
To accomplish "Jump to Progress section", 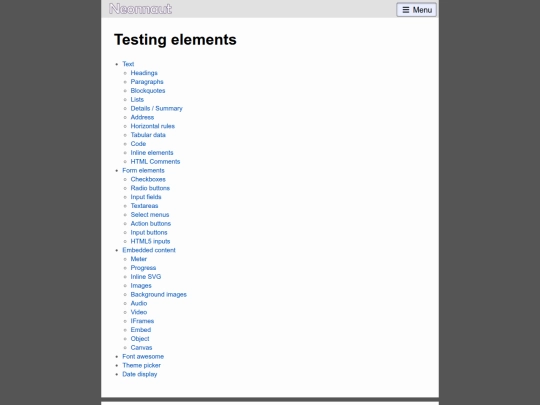I will pos(143,268).
